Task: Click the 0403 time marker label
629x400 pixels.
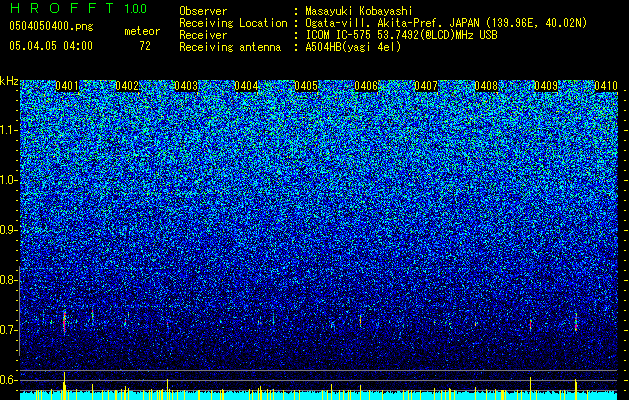Action: pos(187,86)
